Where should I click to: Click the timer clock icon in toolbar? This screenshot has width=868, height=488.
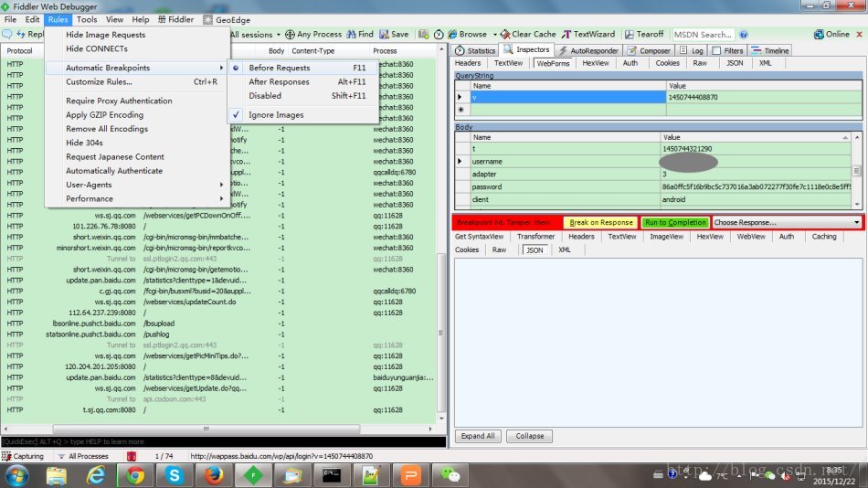coord(439,35)
